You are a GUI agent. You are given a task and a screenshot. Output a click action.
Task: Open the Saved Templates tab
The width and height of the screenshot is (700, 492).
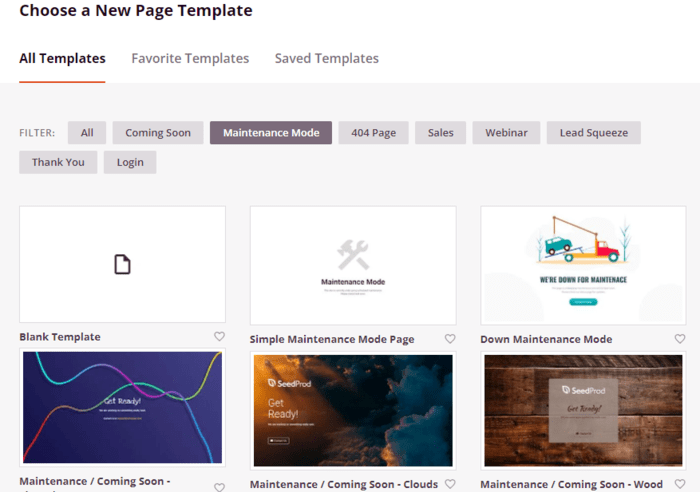[326, 58]
